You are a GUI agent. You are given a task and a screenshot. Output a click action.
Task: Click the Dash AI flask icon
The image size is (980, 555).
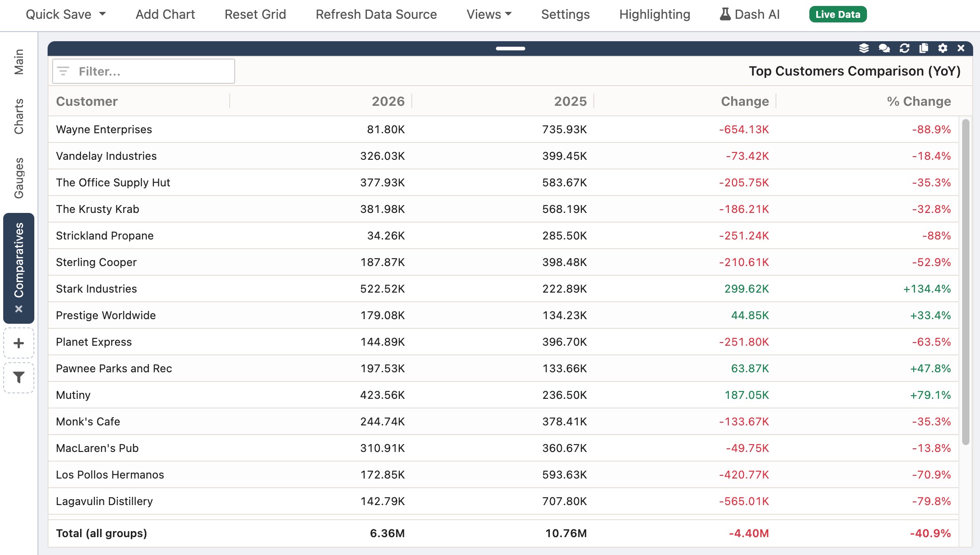(725, 14)
